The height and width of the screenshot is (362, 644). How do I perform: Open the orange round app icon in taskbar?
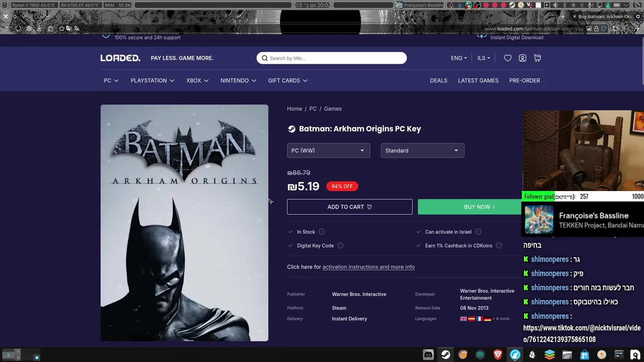(463, 354)
